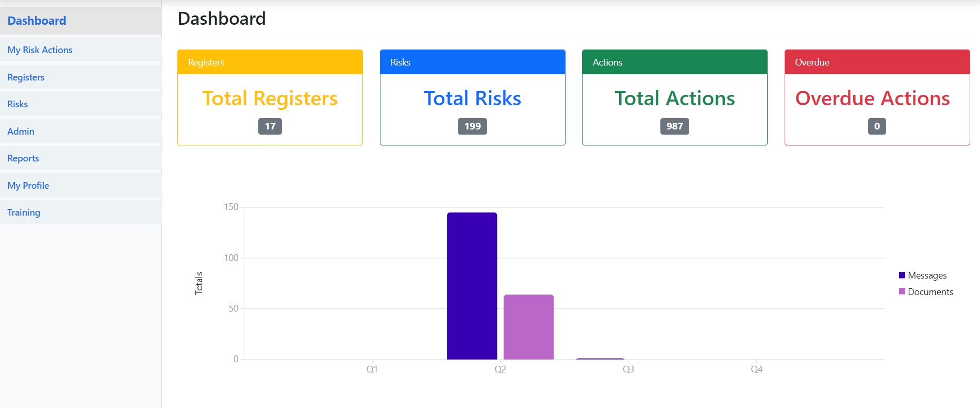
Task: Click the overdue count badge showing 0
Action: coord(877,126)
